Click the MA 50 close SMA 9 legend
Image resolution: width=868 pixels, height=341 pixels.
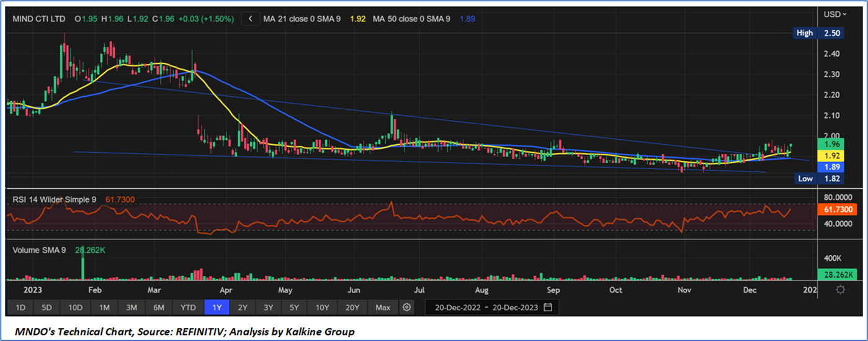(x=411, y=19)
